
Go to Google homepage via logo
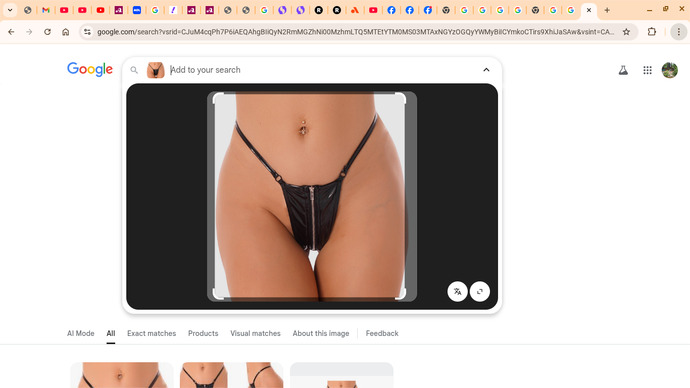(90, 70)
